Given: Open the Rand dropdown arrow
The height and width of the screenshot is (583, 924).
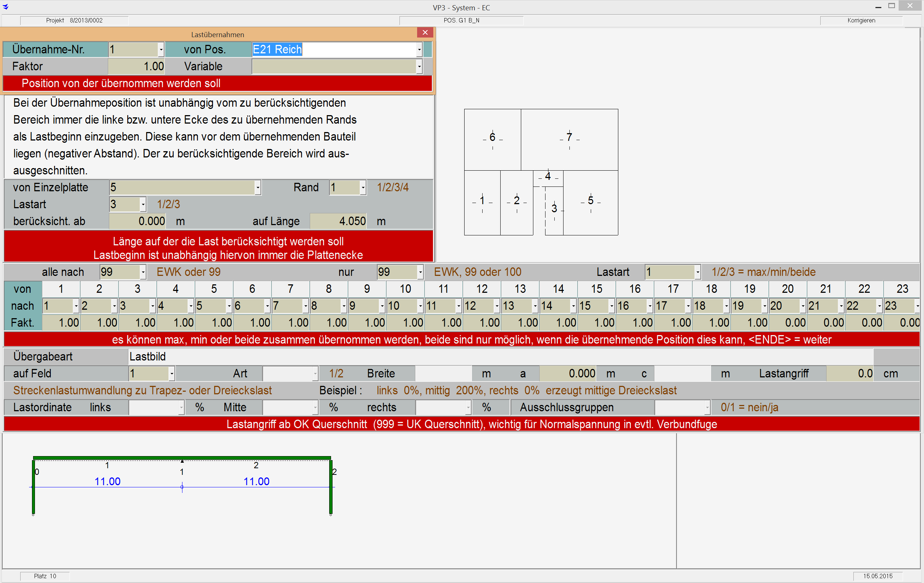Looking at the screenshot, I should pos(363,188).
